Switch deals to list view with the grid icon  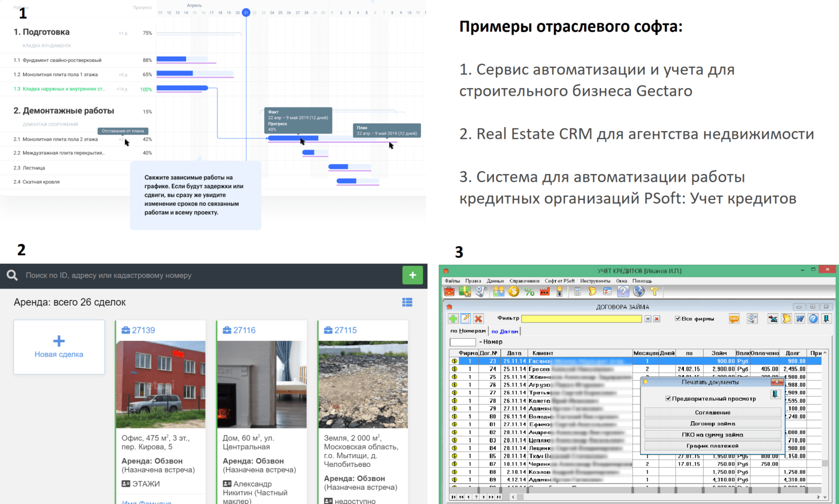tap(407, 302)
